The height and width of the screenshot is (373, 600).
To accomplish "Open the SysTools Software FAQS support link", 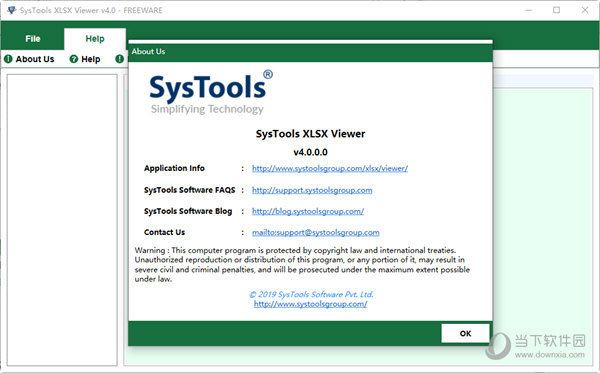I will 312,190.
